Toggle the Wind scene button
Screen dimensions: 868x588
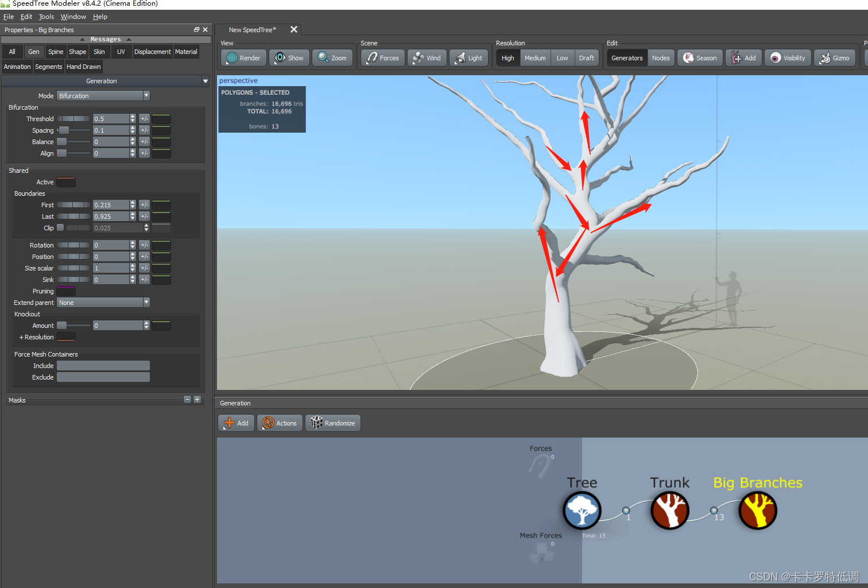tap(427, 58)
